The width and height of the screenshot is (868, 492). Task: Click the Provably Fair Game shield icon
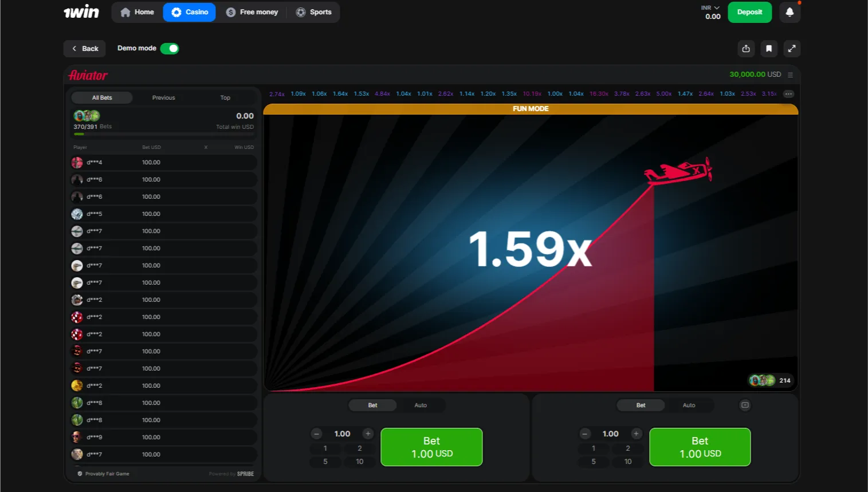pyautogui.click(x=80, y=474)
